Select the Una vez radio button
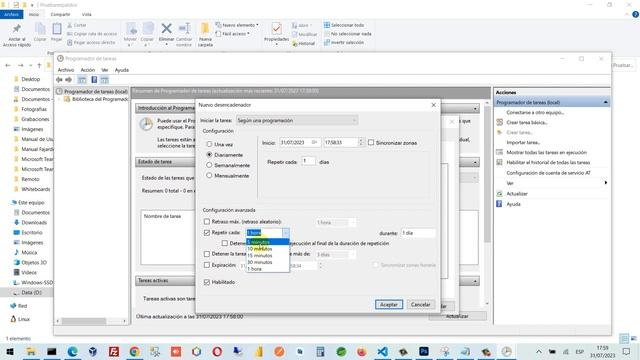This screenshot has width=640, height=360. click(x=209, y=144)
